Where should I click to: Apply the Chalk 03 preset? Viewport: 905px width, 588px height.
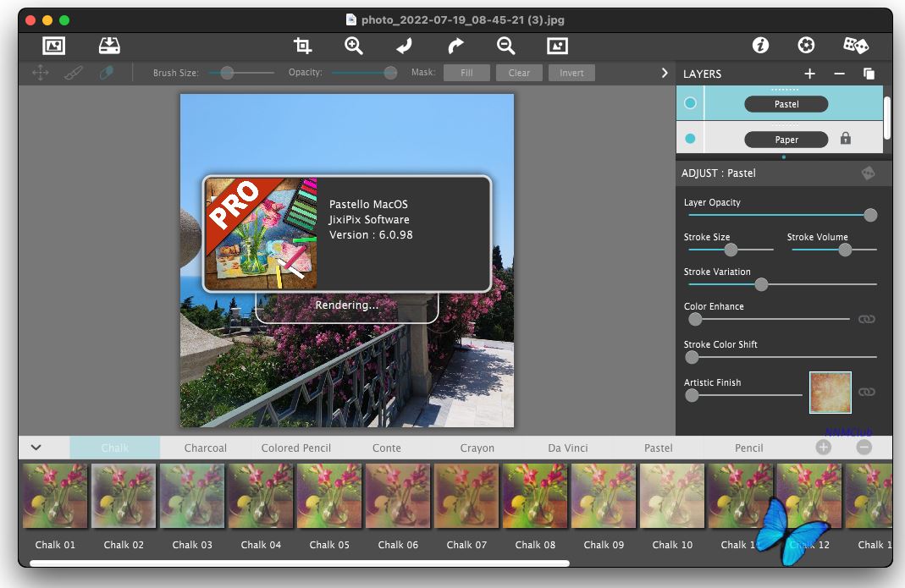(x=192, y=497)
